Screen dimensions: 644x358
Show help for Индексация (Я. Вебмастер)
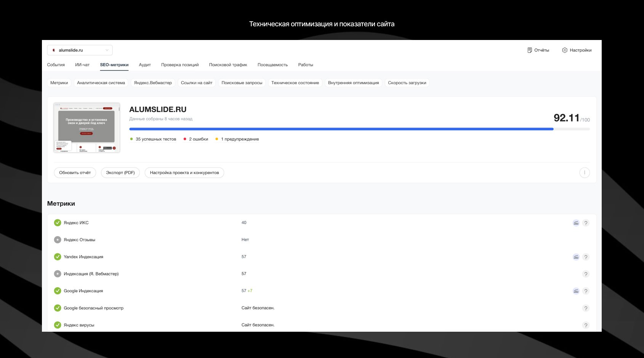(x=586, y=274)
